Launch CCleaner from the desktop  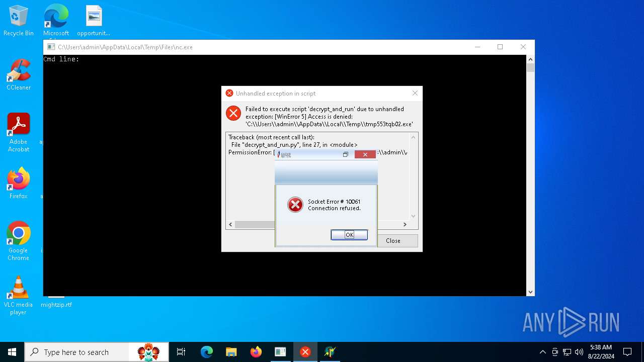click(x=19, y=75)
